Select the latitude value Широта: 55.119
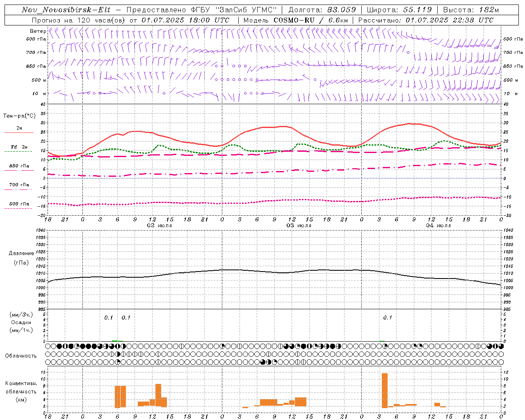This screenshot has height=420, width=525. coord(399,10)
